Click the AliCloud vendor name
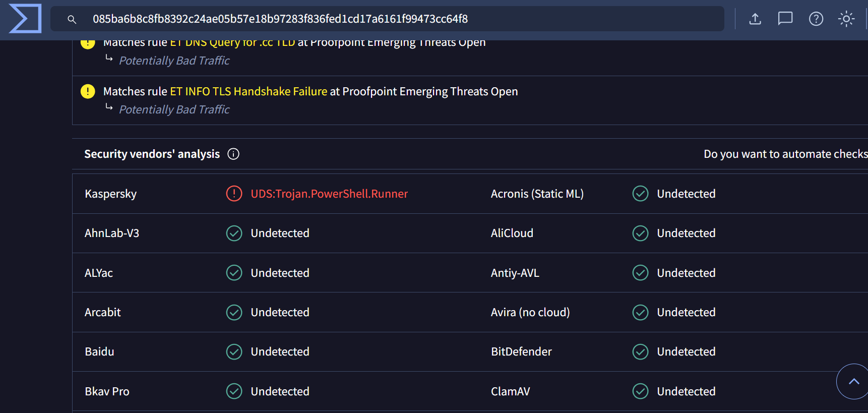The width and height of the screenshot is (868, 413). 512,233
